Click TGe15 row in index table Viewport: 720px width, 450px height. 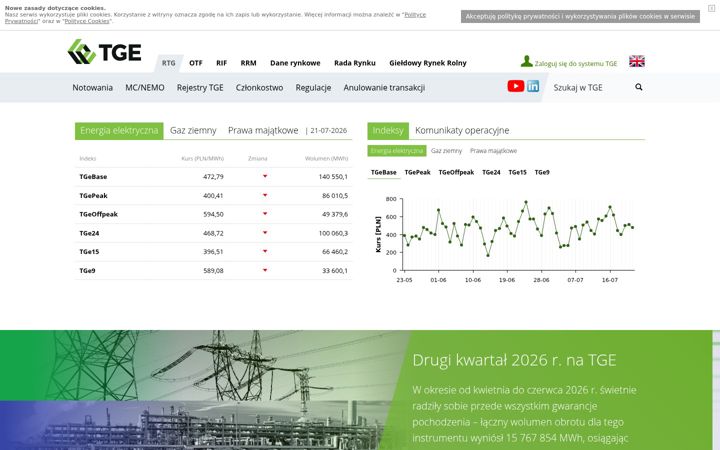214,252
